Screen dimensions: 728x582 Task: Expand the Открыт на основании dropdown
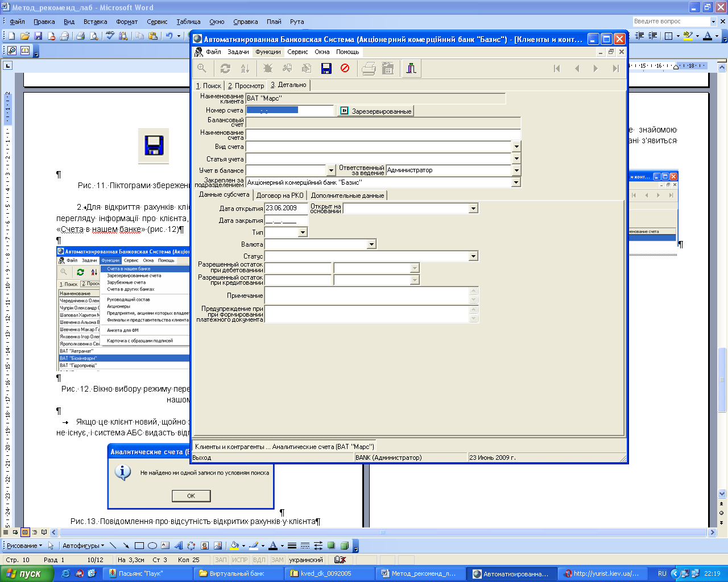coord(473,208)
